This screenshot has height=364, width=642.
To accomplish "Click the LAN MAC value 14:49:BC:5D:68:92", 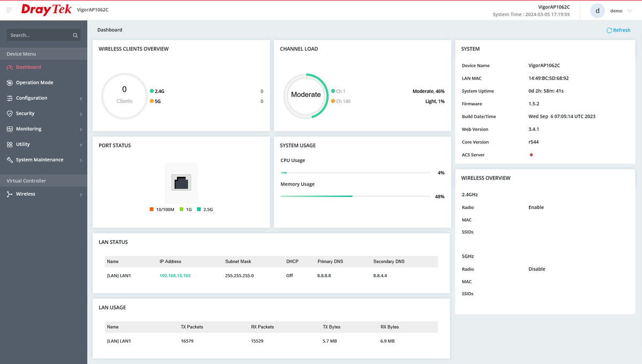I will pos(548,79).
